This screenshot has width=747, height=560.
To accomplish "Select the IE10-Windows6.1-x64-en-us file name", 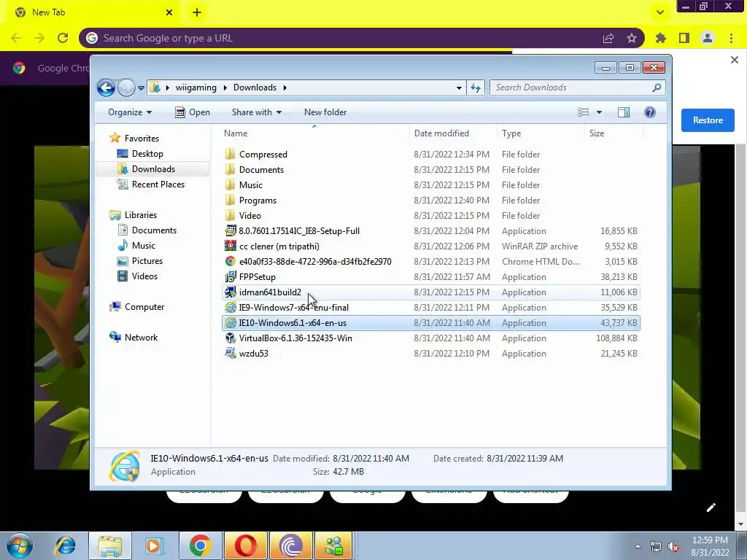I will coord(293,323).
